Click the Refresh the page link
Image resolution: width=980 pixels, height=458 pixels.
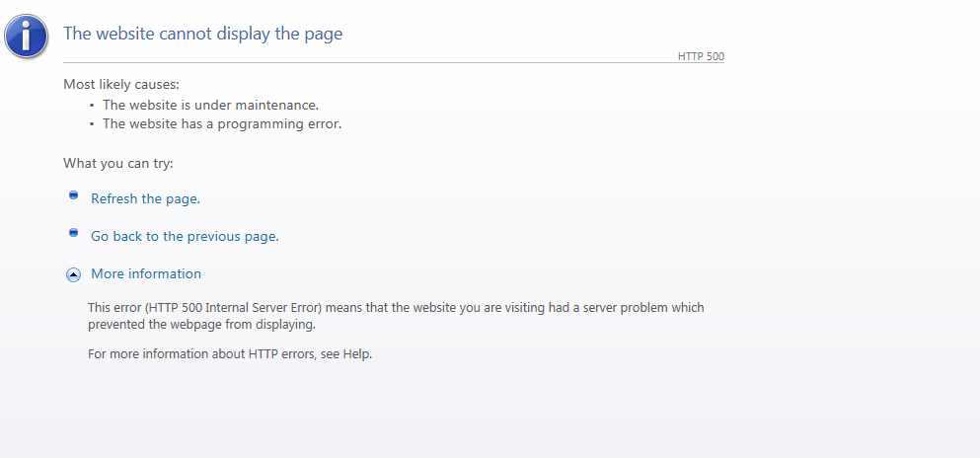click(144, 198)
